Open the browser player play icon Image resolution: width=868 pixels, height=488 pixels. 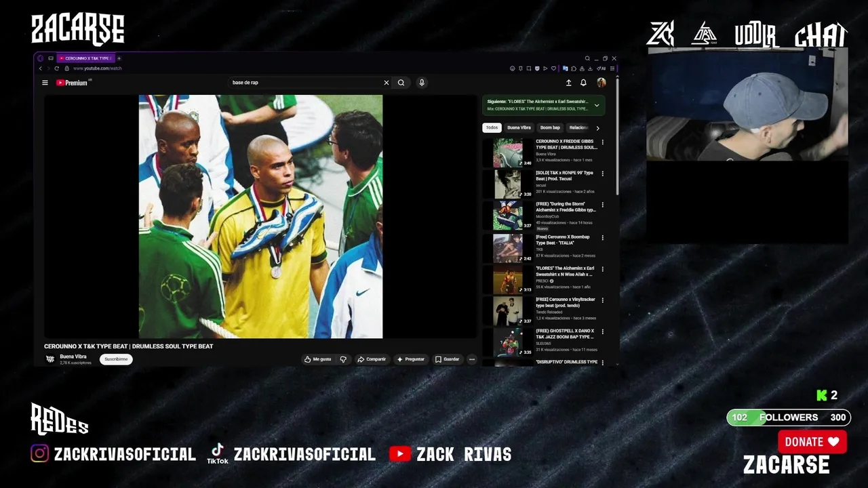click(x=545, y=68)
